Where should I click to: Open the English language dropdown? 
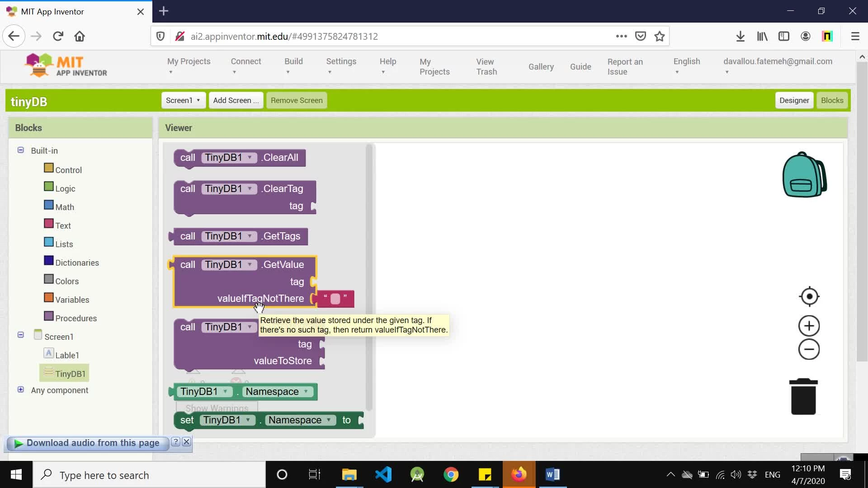click(686, 66)
